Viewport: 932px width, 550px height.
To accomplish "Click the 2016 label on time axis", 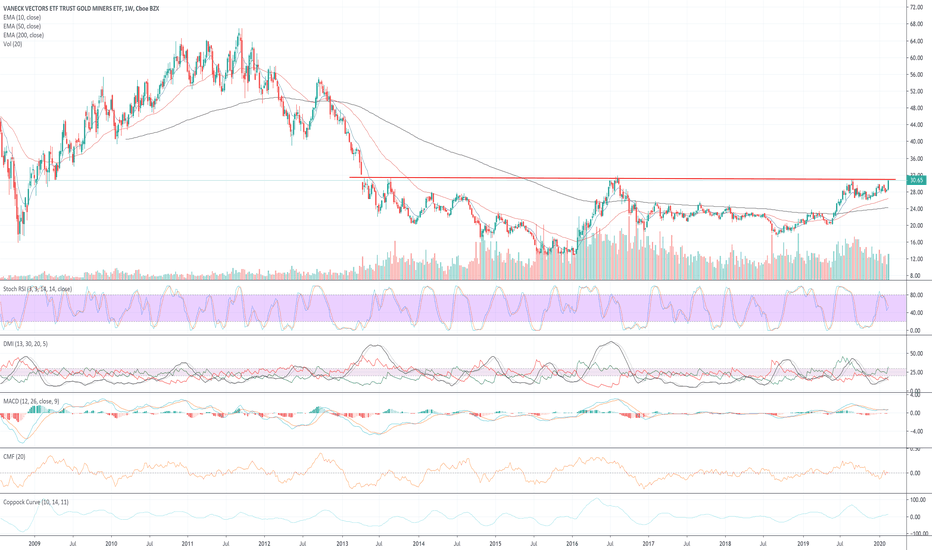I will pos(572,543).
